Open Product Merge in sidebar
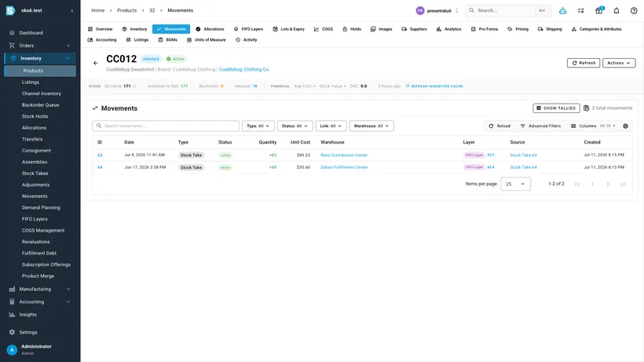 click(38, 276)
